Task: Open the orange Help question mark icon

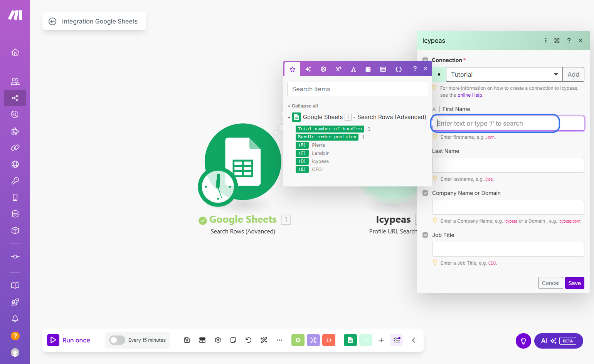Action: point(15,335)
